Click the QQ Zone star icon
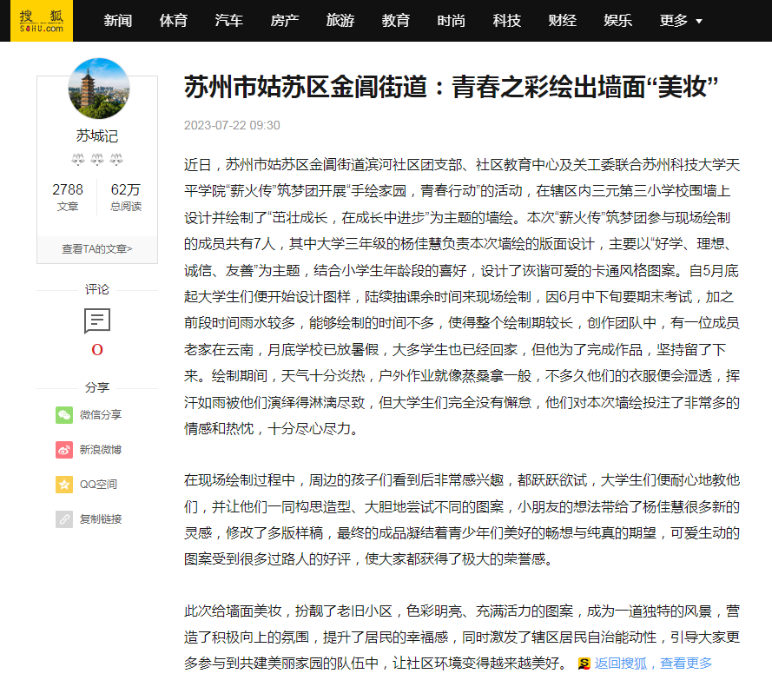The height and width of the screenshot is (700, 772). 64,485
